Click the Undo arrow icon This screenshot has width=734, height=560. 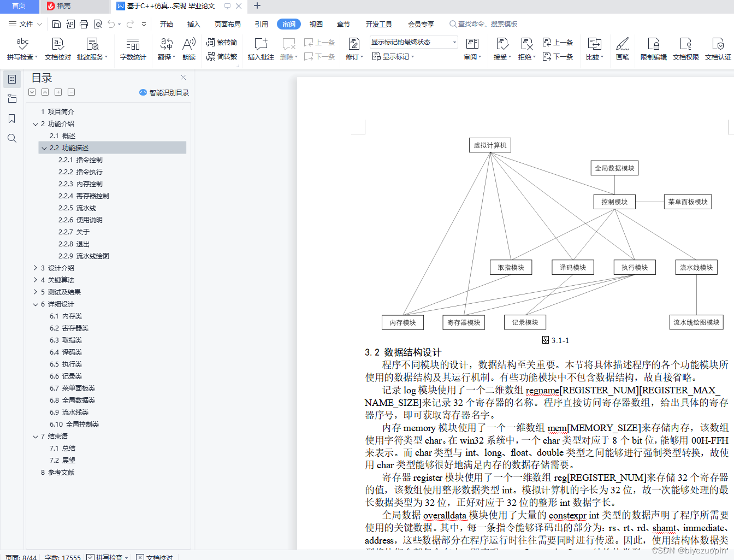coord(111,24)
